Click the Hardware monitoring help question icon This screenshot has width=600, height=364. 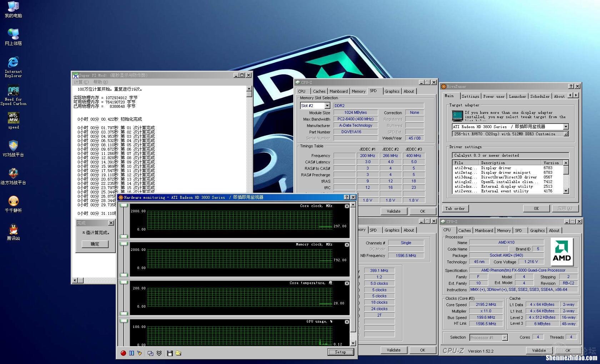pos(346,197)
